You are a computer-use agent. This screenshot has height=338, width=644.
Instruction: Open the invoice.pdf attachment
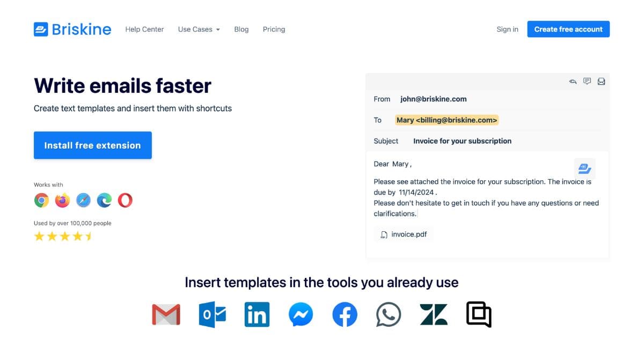[404, 234]
